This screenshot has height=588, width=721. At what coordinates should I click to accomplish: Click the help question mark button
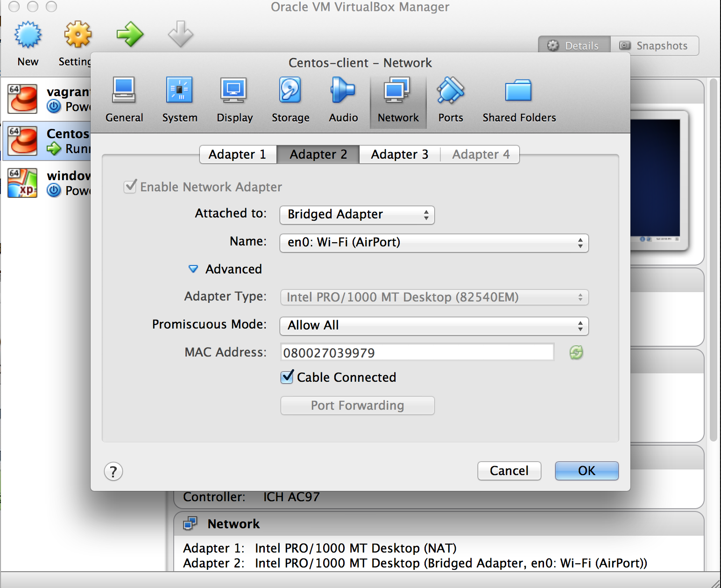click(113, 471)
